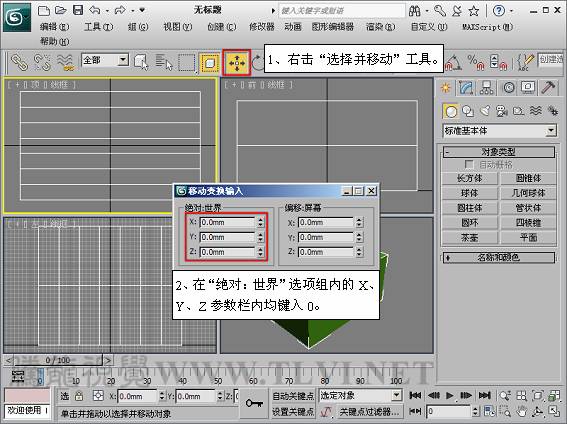Save scene using the floppy disk icon
The height and width of the screenshot is (424, 567).
click(78, 10)
